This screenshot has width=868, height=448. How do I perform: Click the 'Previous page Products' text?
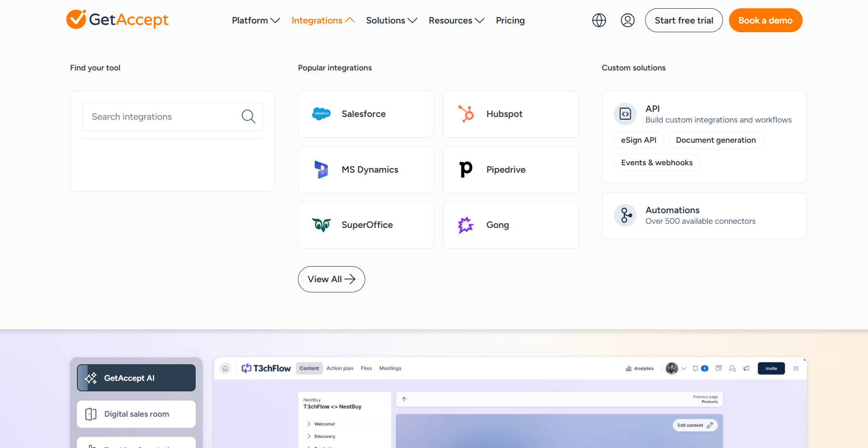705,399
